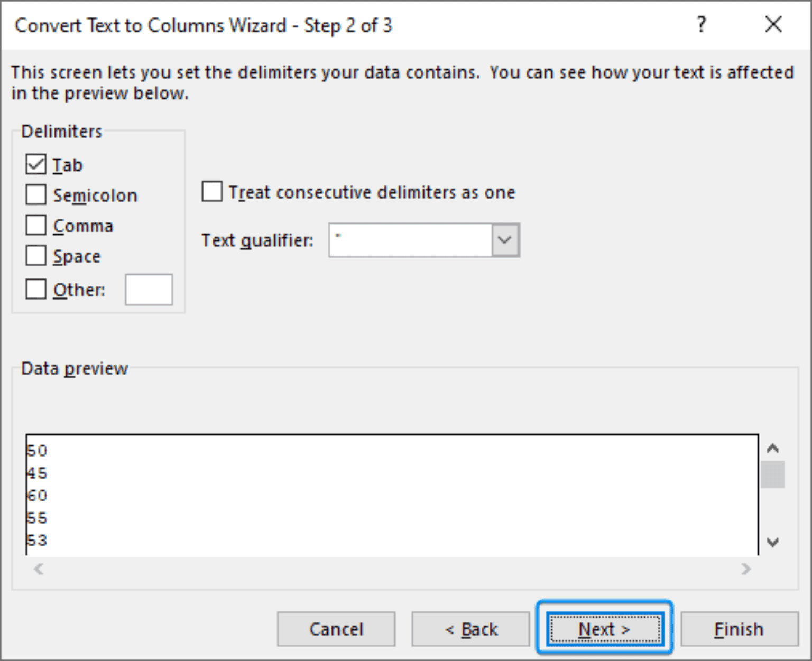Click the value 60 in data preview
Image resolution: width=812 pixels, height=661 pixels.
37,495
